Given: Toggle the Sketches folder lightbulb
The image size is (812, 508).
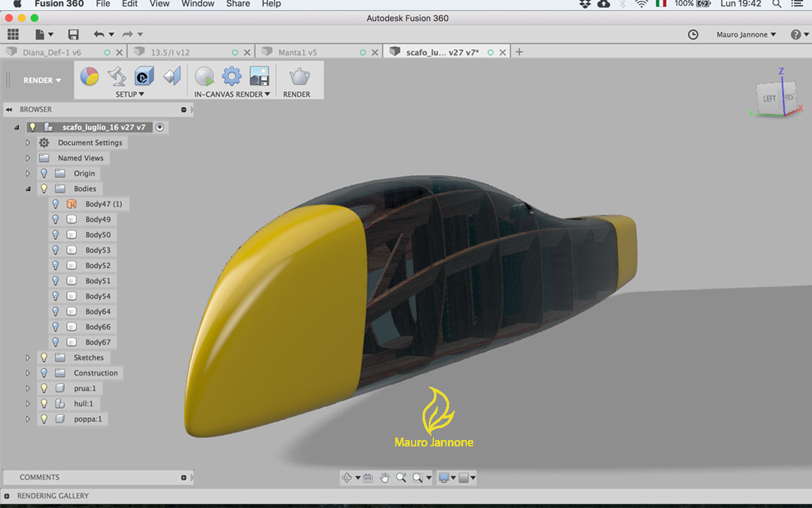Looking at the screenshot, I should [x=44, y=358].
